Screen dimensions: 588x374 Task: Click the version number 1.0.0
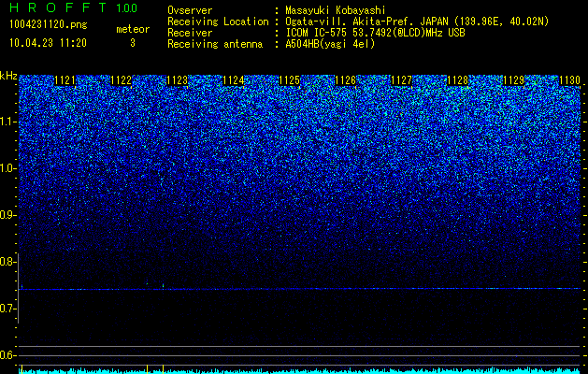tap(126, 7)
